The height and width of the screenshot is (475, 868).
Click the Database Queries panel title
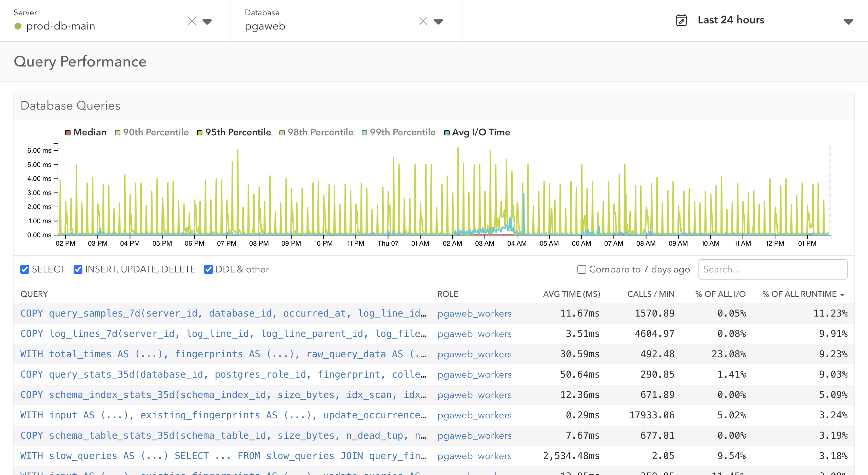(70, 106)
